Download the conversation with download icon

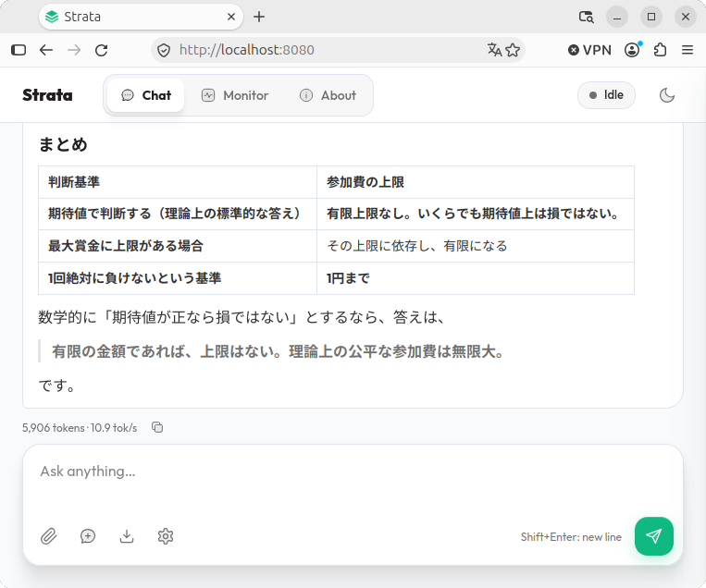pos(127,536)
